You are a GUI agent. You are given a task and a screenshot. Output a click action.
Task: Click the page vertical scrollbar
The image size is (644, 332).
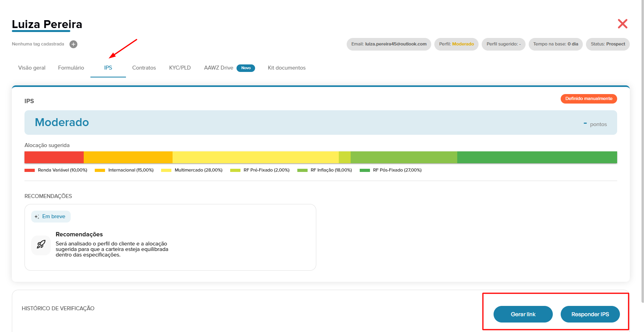pyautogui.click(x=642, y=151)
